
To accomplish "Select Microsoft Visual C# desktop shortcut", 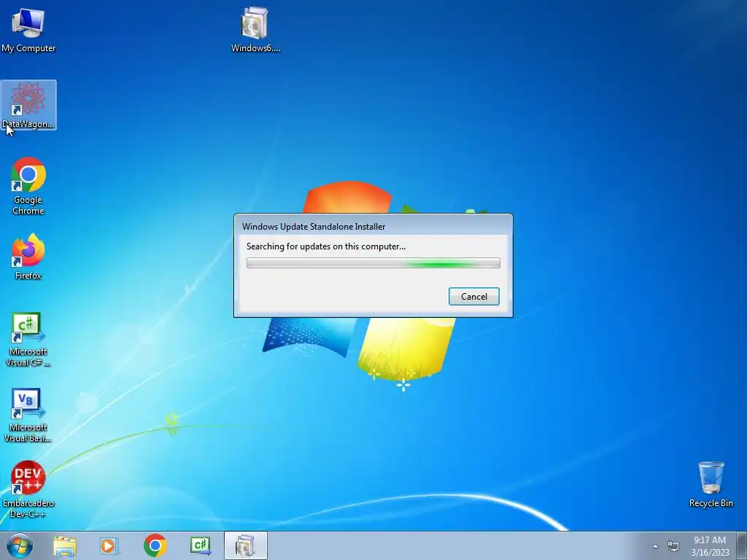I will coord(28,340).
